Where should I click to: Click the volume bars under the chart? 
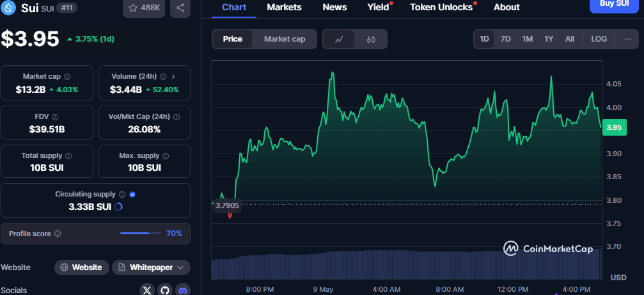pyautogui.click(x=407, y=264)
